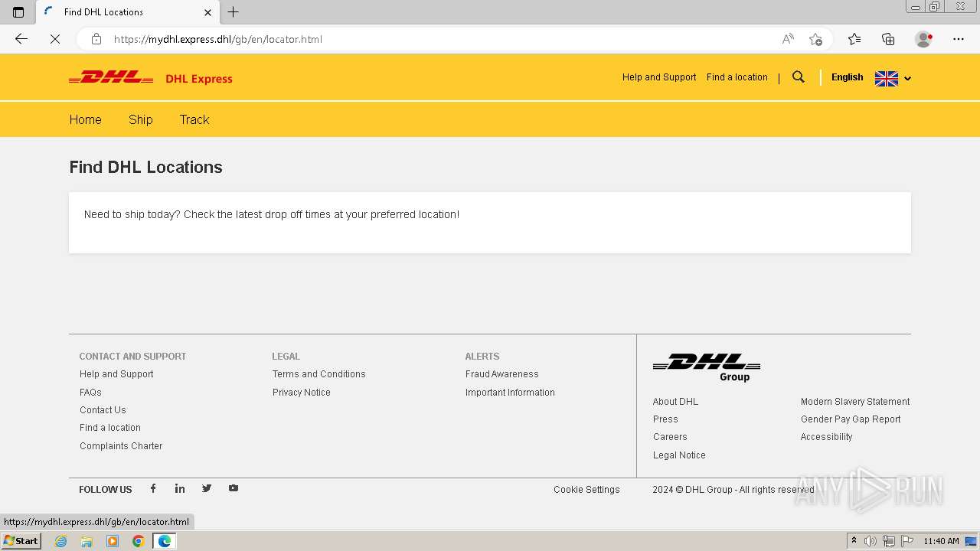Open Terms and Conditions link

click(319, 374)
